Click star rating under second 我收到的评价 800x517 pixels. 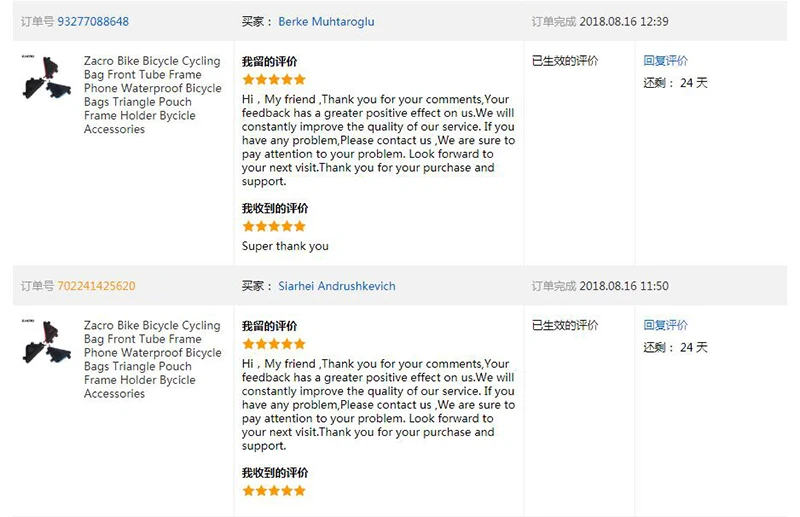click(x=274, y=491)
